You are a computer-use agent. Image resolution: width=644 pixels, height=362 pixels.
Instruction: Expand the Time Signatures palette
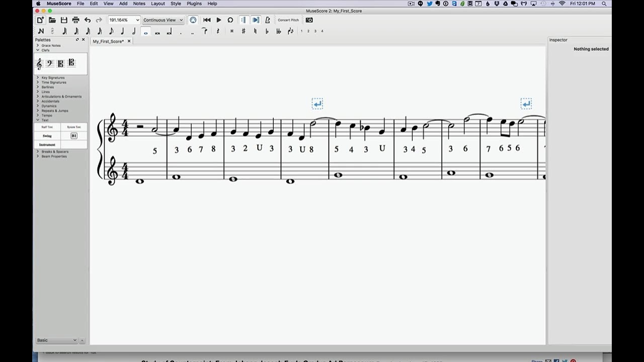click(x=38, y=82)
